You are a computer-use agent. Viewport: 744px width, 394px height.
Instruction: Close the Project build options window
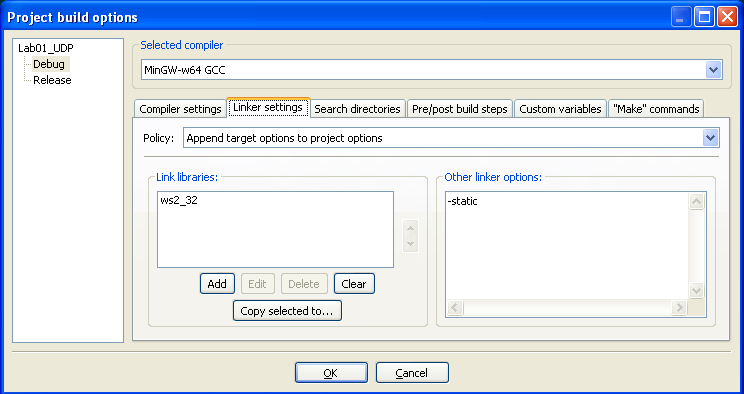click(727, 17)
